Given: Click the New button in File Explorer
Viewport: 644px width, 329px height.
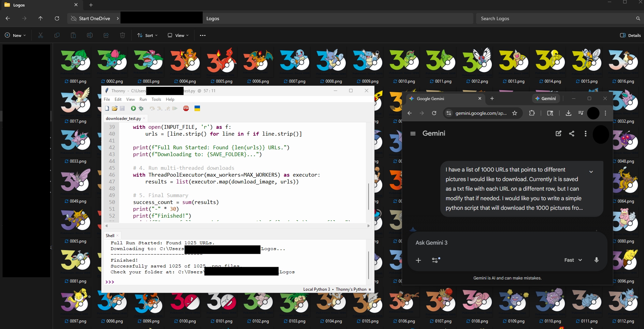Looking at the screenshot, I should coord(15,35).
